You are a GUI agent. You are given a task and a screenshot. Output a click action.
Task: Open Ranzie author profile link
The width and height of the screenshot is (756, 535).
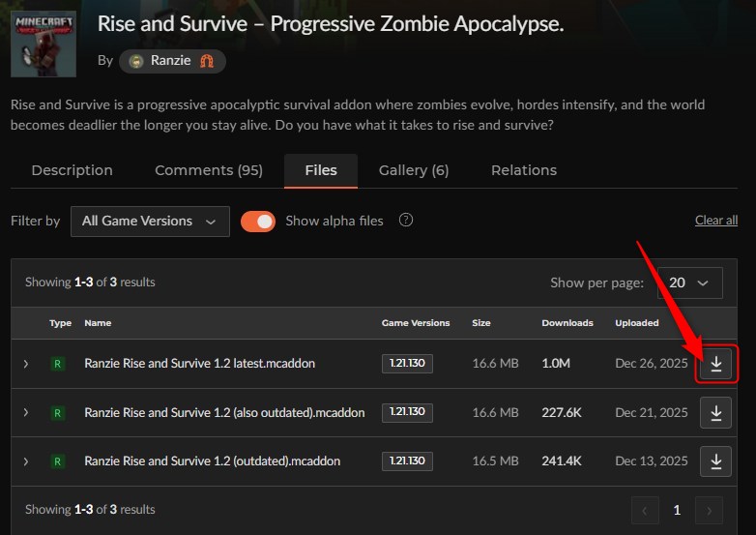coord(171,61)
